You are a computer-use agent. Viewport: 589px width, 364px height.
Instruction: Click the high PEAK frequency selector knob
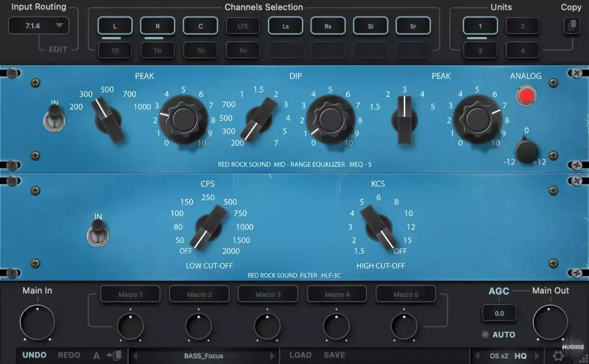tap(404, 119)
